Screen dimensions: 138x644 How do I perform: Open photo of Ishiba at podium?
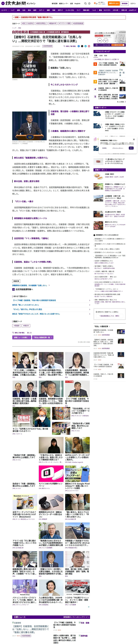(30, 126)
